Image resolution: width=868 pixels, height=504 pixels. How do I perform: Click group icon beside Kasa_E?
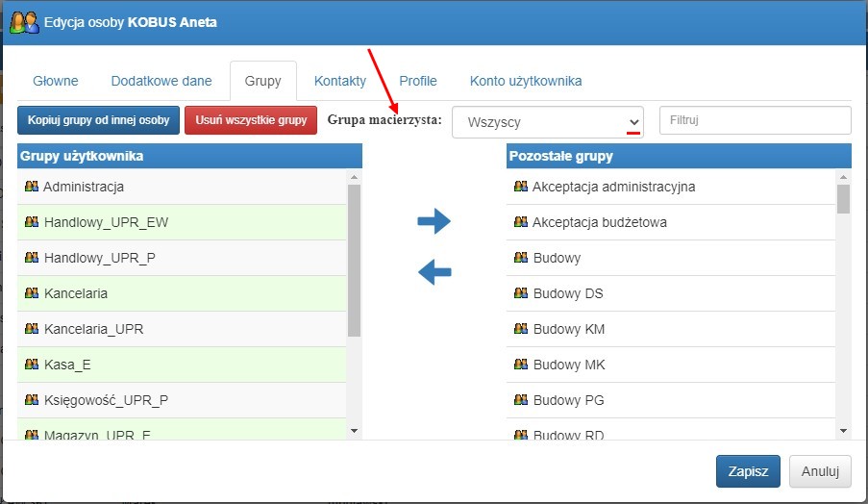click(x=32, y=364)
